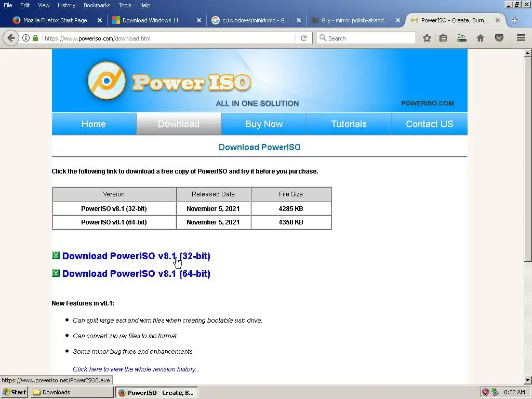This screenshot has width=532, height=399.
Task: Select the Download nav button
Action: (x=179, y=124)
